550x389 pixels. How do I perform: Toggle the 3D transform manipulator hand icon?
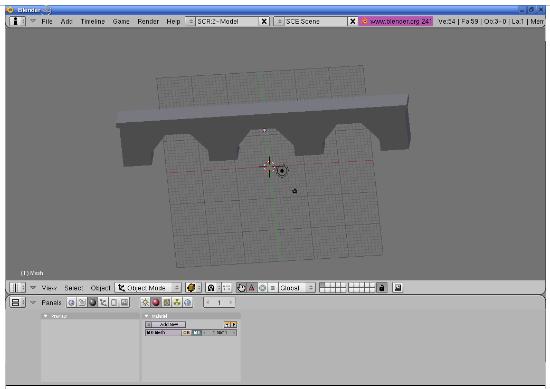[x=241, y=288]
